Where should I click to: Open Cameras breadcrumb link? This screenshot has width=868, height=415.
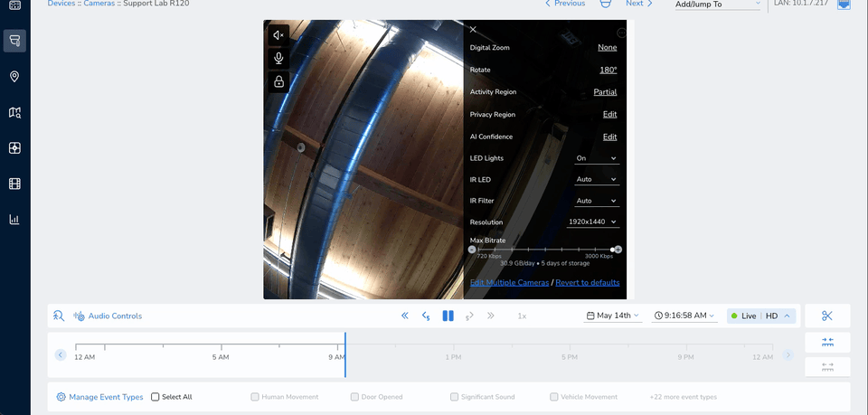(99, 4)
